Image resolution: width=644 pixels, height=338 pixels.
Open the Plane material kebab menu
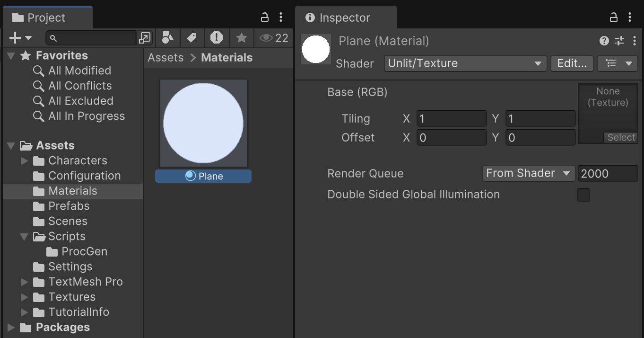[634, 41]
